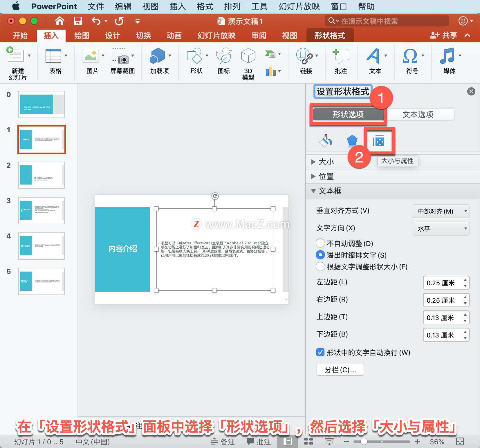Screen dimensions: 480x448
Task: Collapse the ribbon with the chevron
Action: pyautogui.click(x=467, y=35)
